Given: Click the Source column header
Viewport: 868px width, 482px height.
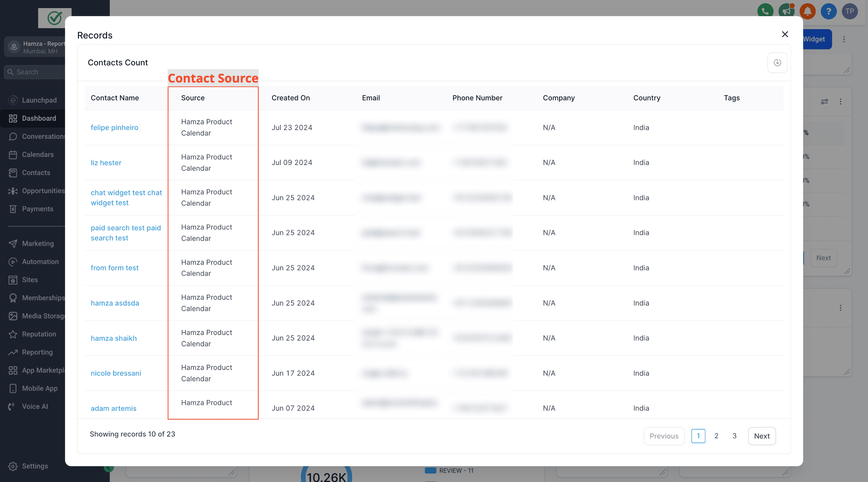Looking at the screenshot, I should [x=193, y=98].
